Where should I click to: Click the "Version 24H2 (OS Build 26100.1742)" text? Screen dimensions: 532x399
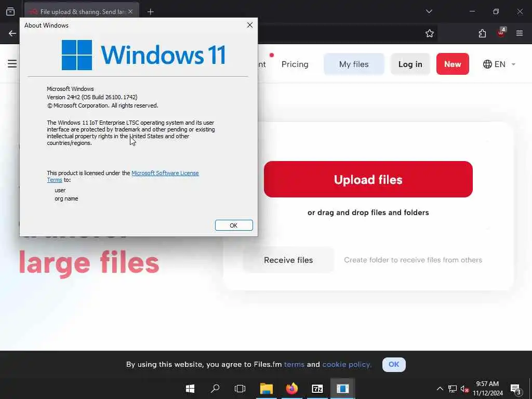tap(92, 97)
